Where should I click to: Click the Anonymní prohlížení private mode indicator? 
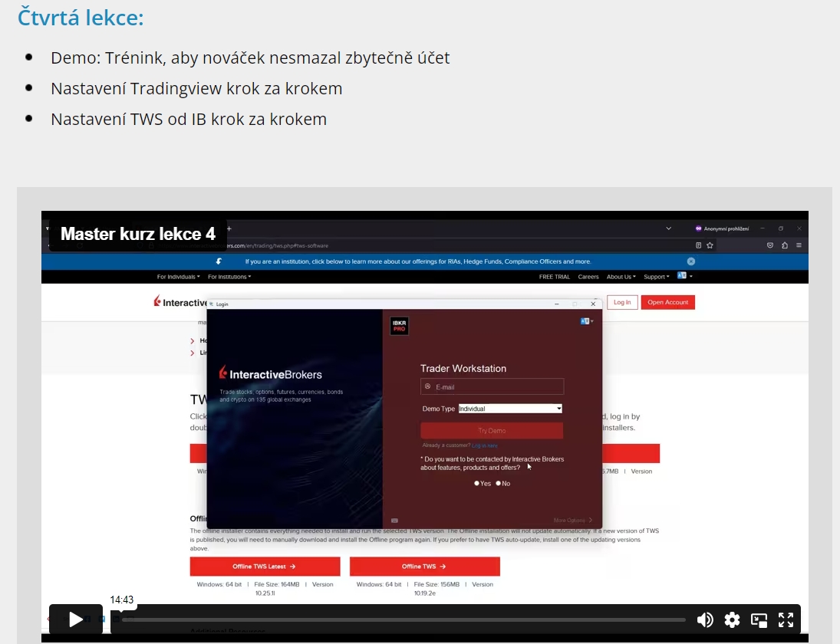(x=722, y=228)
